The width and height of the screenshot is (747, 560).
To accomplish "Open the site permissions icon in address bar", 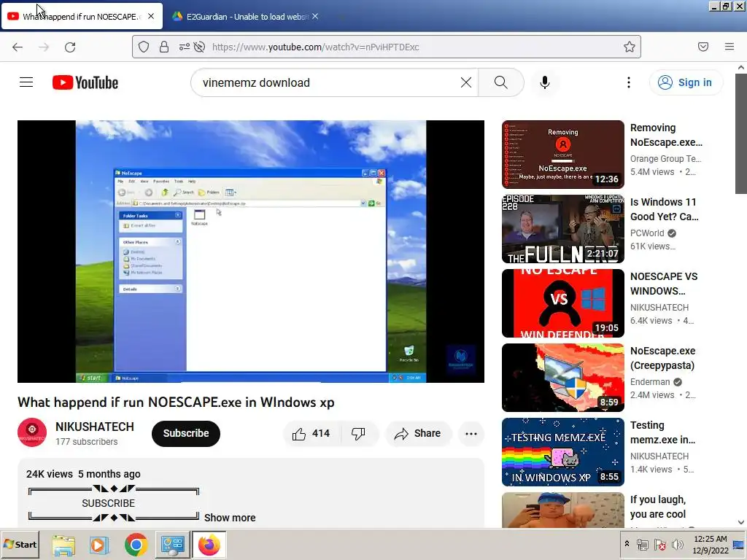I will coord(185,47).
